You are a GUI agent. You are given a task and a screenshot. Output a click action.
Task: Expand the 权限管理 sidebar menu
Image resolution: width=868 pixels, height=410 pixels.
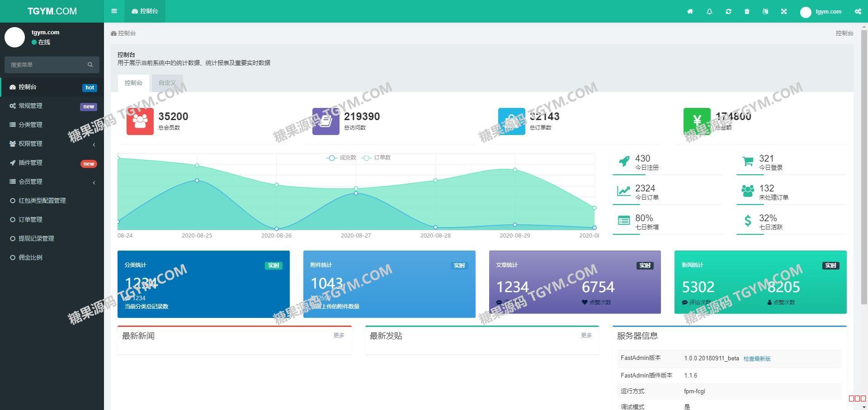pos(52,144)
